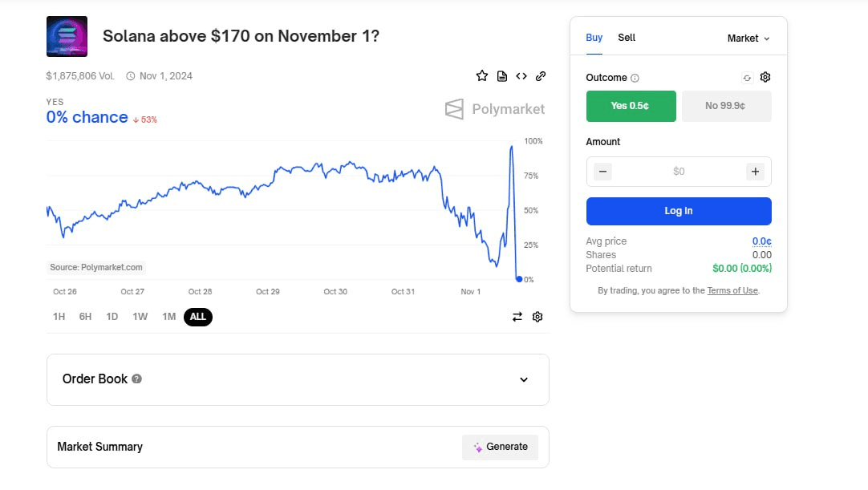The width and height of the screenshot is (868, 490).
Task: Click the blue endpoint marker on chart
Action: click(519, 279)
